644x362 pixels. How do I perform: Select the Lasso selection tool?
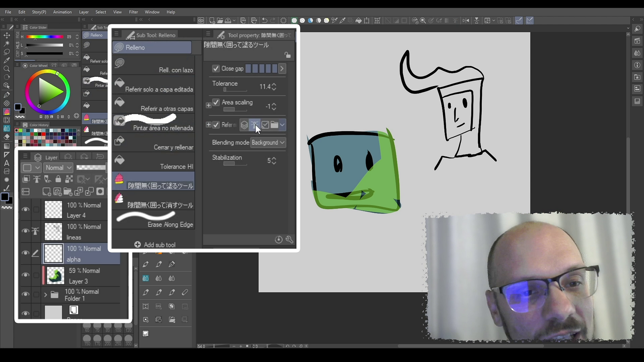[6, 52]
